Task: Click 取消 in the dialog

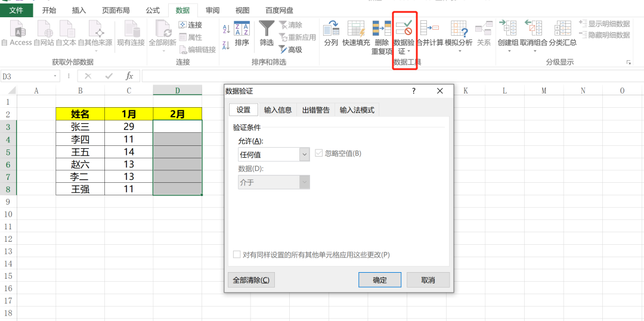Action: pyautogui.click(x=428, y=280)
